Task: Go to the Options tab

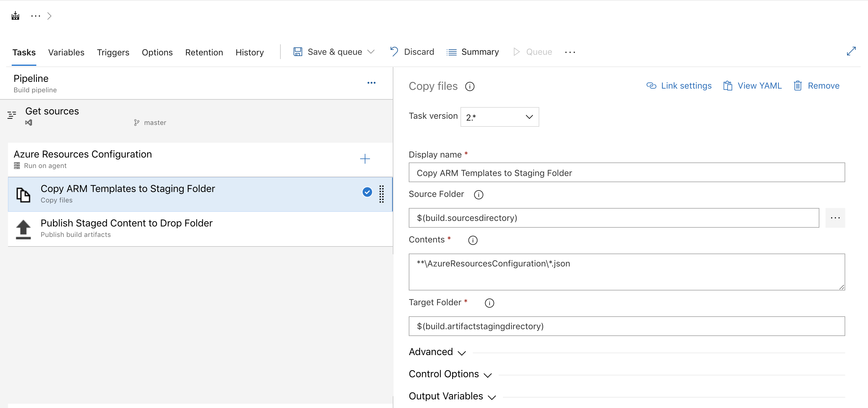Action: coord(157,52)
